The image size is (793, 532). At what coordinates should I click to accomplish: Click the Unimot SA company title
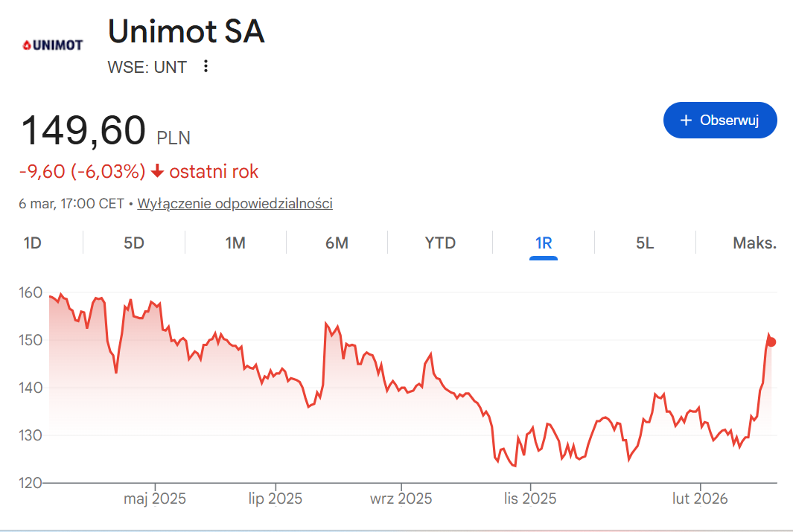(x=186, y=32)
